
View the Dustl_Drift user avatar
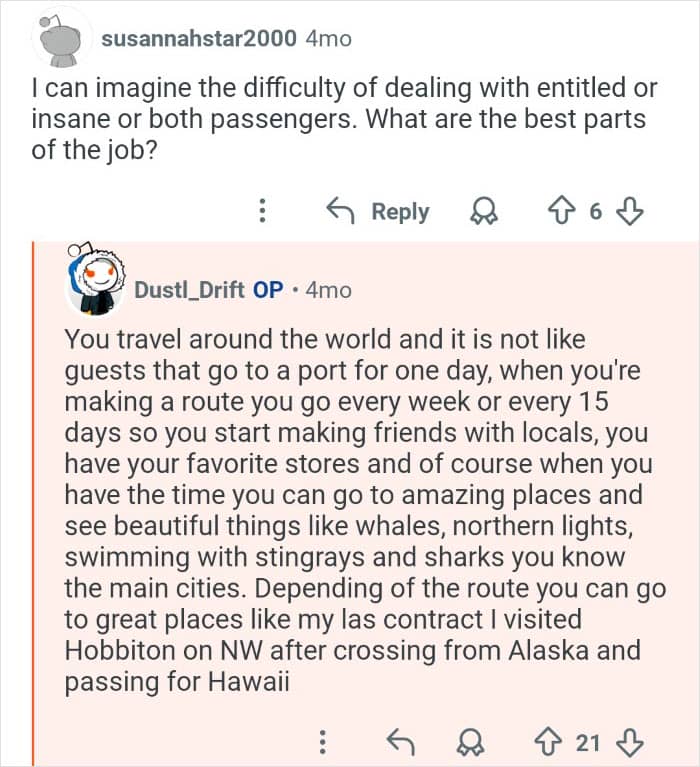(94, 283)
